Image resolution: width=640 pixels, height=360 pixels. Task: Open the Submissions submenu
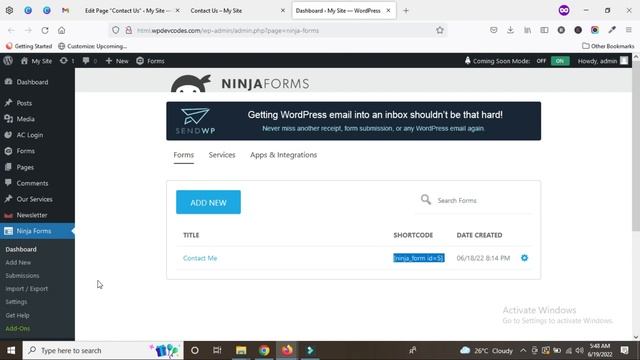22,276
